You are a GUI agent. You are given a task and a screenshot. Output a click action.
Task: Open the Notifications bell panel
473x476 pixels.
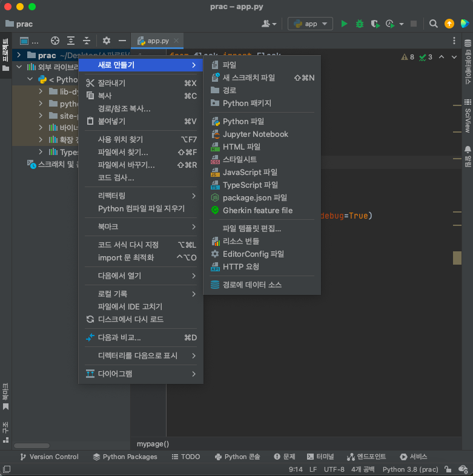[x=468, y=156]
